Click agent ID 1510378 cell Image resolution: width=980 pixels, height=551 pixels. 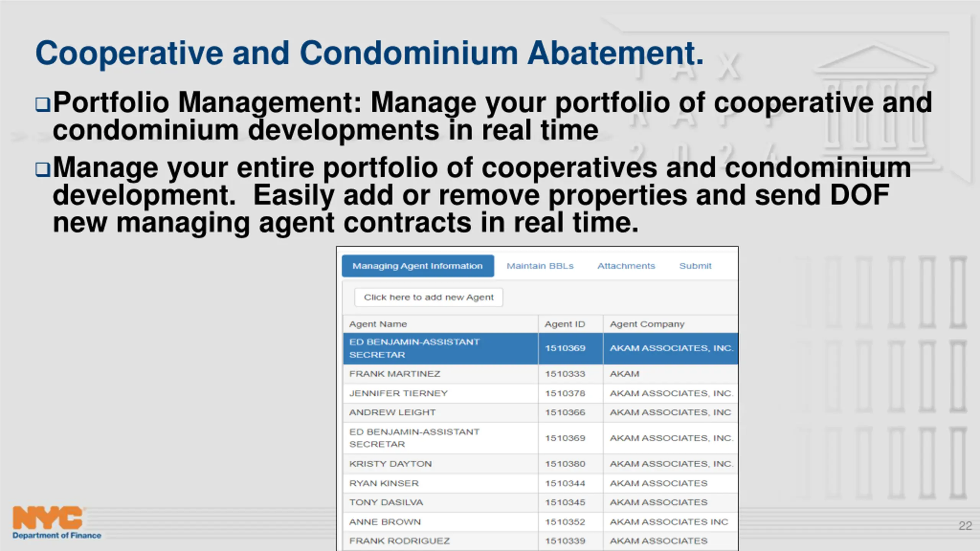pos(565,393)
